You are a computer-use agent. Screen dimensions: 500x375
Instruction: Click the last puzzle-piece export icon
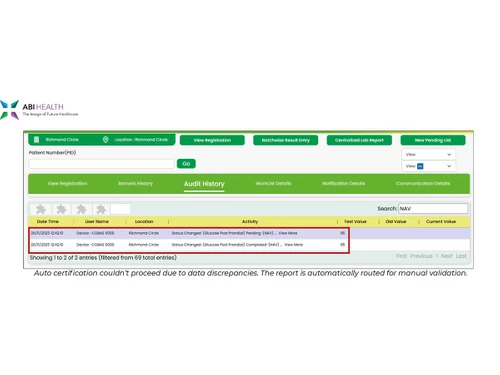pos(101,209)
